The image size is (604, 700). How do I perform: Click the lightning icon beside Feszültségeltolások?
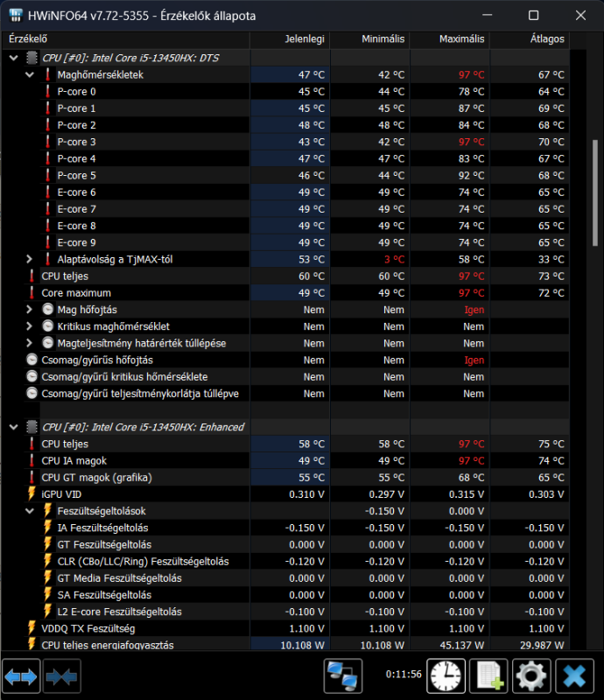point(47,511)
